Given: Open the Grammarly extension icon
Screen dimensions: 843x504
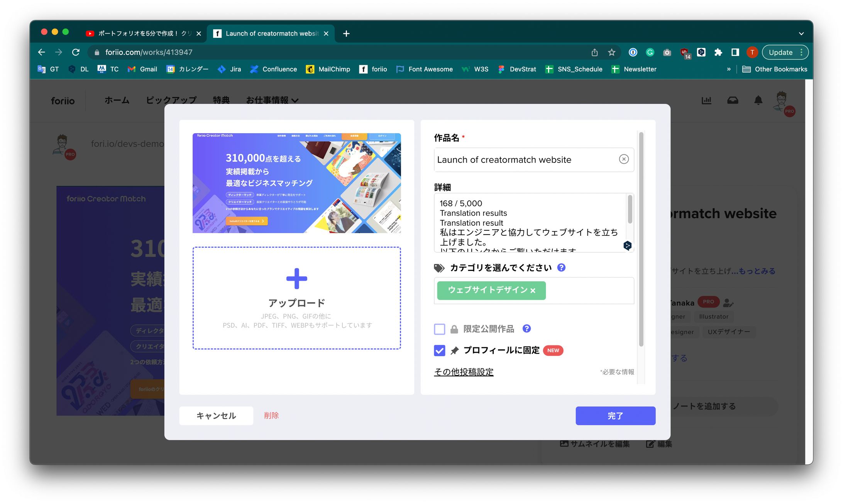Looking at the screenshot, I should tap(650, 52).
